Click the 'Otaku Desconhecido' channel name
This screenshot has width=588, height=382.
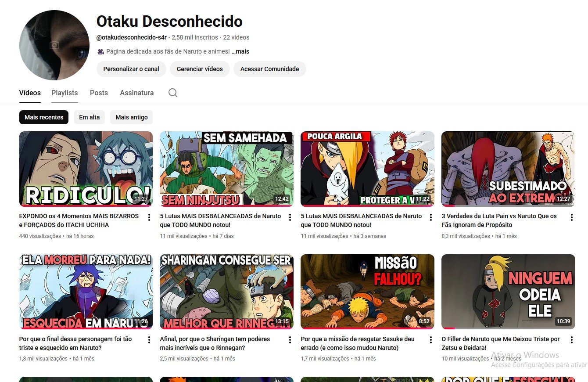[x=169, y=21]
